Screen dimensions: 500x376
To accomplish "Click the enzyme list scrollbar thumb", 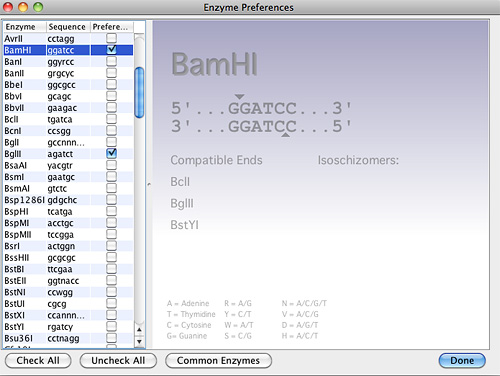I will point(139,93).
